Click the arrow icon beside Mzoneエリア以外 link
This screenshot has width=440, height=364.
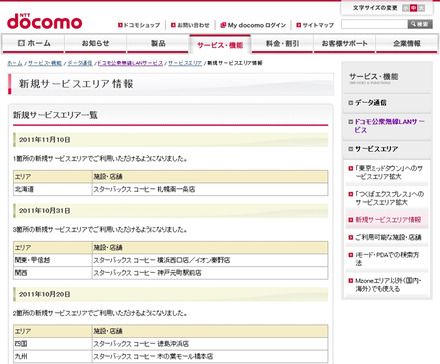351,281
